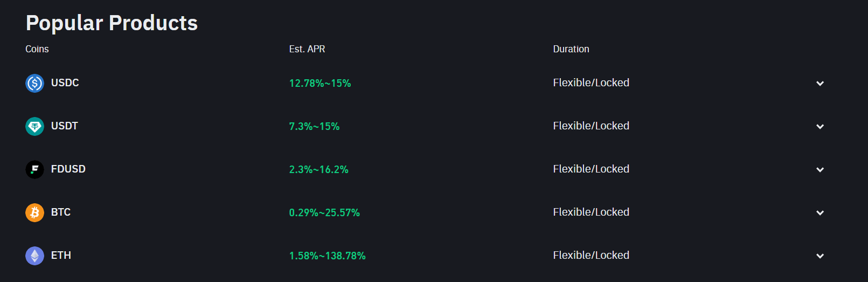Image resolution: width=868 pixels, height=282 pixels.
Task: Expand the USDC product row
Action: tap(820, 83)
